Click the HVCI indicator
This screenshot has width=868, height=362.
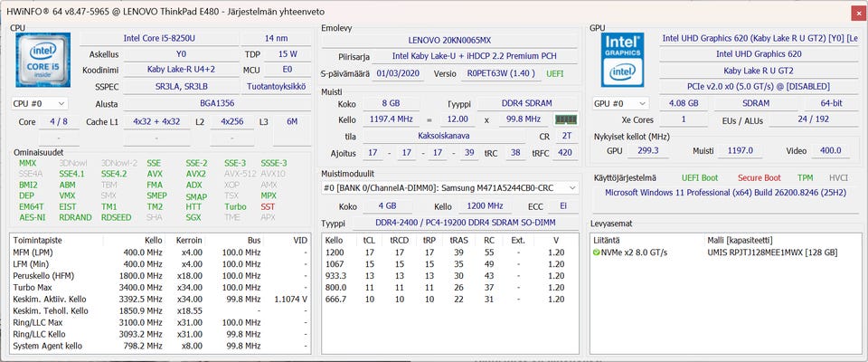coord(838,178)
